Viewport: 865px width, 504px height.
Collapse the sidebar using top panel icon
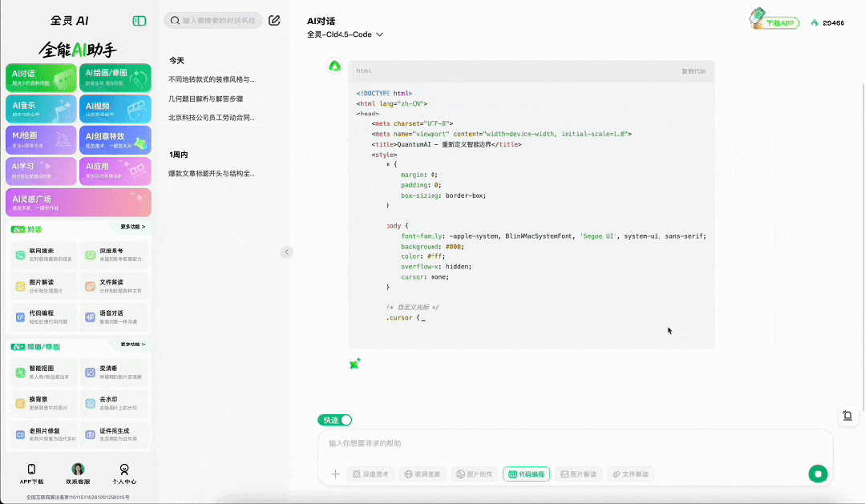(139, 21)
